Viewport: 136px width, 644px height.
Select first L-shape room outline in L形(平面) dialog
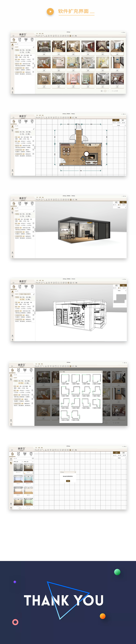pyautogui.click(x=65, y=378)
